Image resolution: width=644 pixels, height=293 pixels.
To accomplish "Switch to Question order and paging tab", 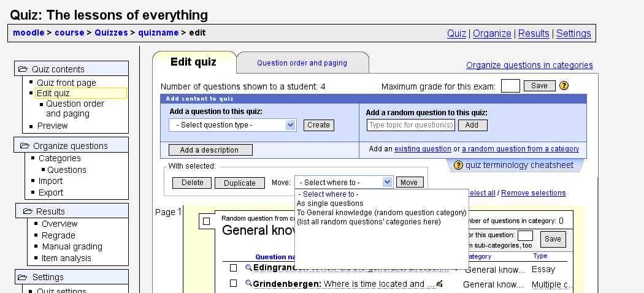I will (302, 63).
